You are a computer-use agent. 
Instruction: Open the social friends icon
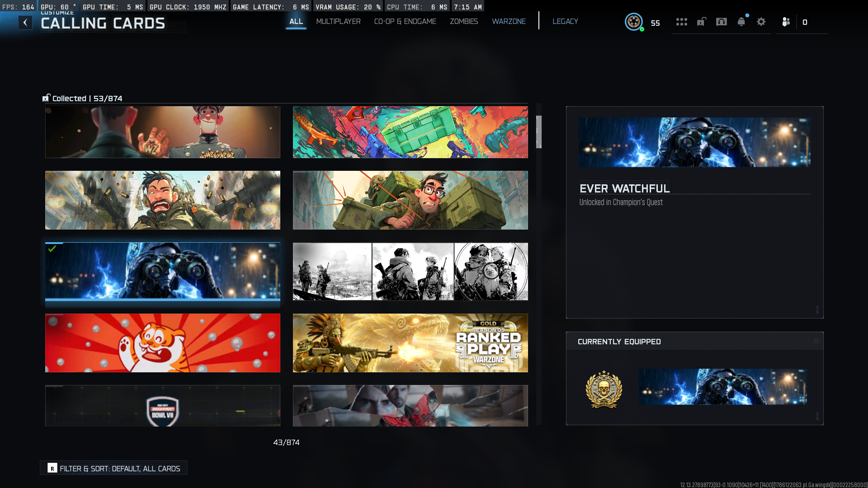786,22
